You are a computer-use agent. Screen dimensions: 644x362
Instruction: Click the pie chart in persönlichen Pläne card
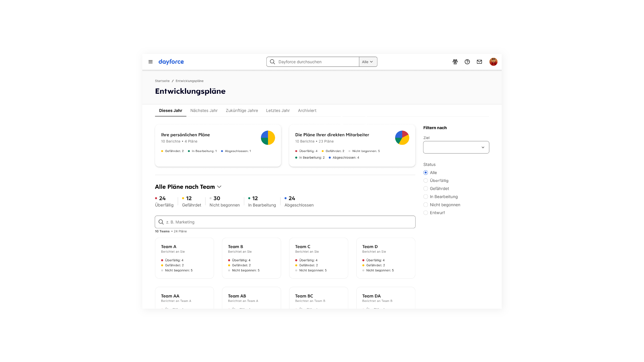(268, 138)
